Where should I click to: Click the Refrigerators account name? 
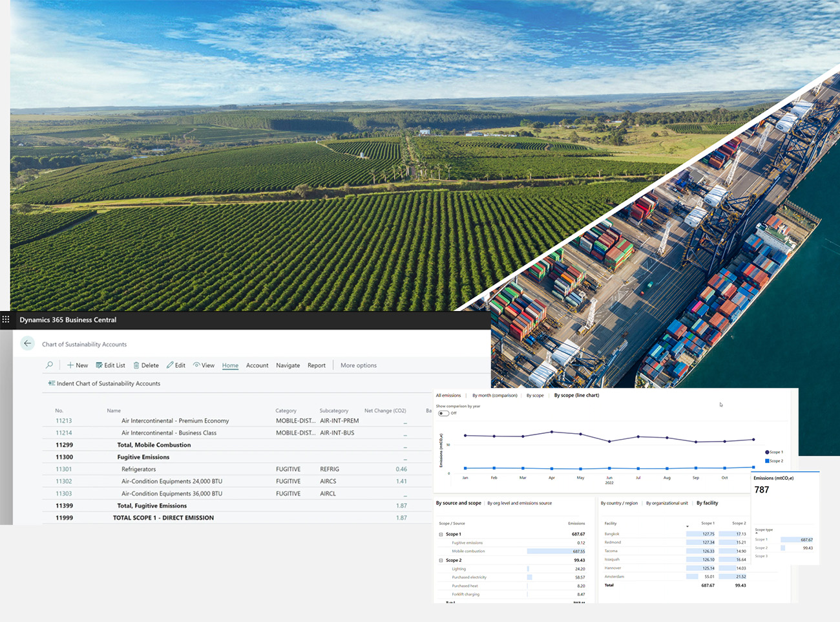138,469
